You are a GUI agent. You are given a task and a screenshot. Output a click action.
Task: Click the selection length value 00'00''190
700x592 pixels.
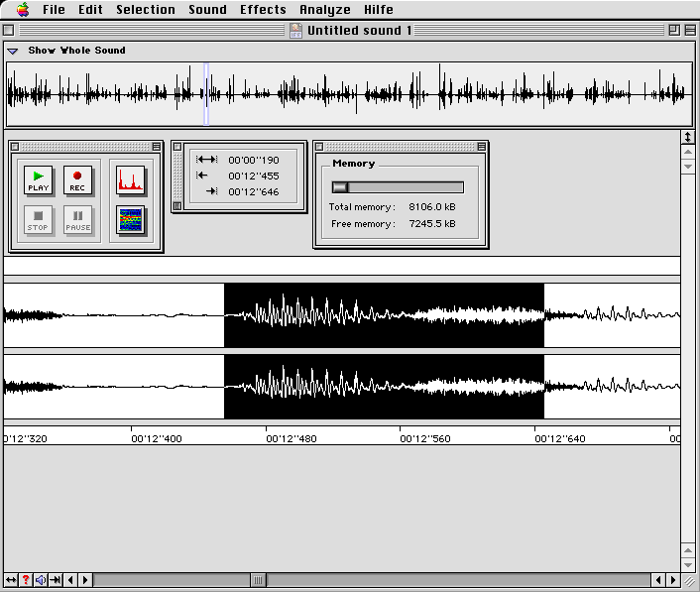point(254,160)
